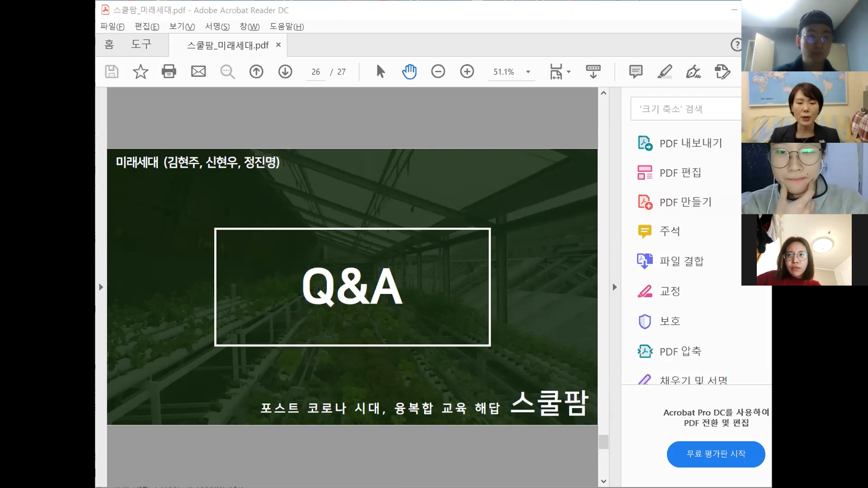Click the page number field showing 26
Screen dimensions: 868x488
point(316,72)
